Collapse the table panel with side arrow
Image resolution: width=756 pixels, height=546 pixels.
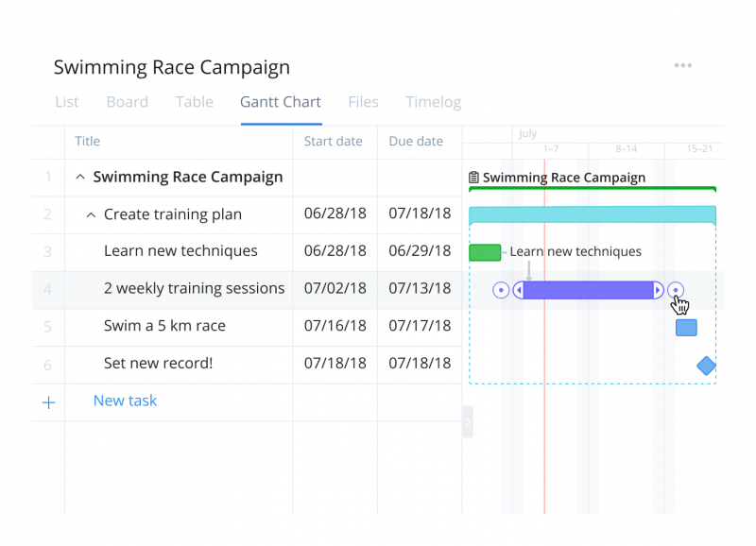click(x=468, y=421)
